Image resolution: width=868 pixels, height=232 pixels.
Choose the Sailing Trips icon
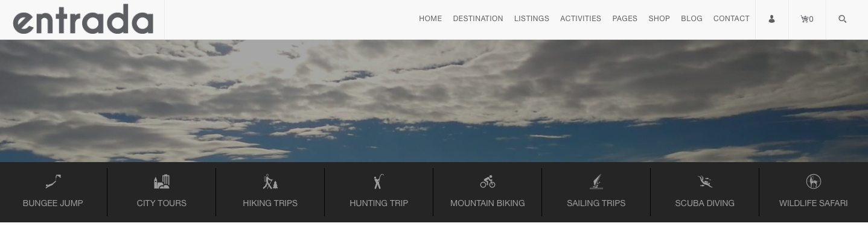[x=596, y=181]
